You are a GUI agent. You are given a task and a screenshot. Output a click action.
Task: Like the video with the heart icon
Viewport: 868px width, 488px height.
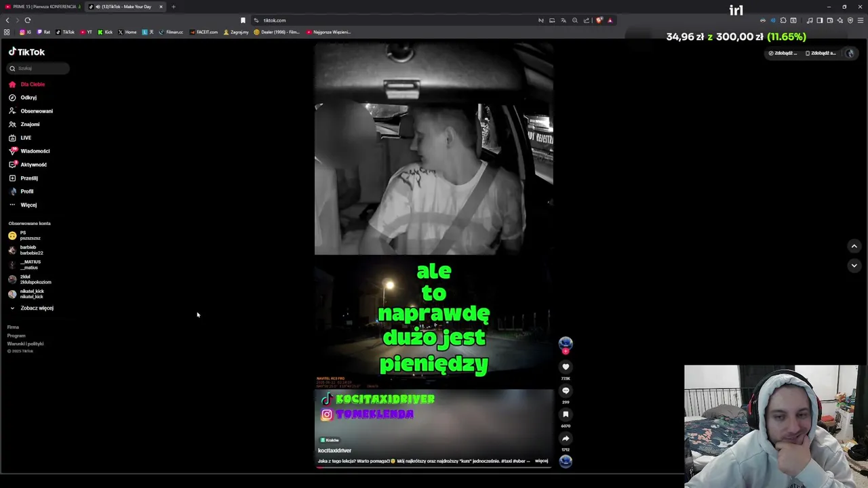[566, 367]
